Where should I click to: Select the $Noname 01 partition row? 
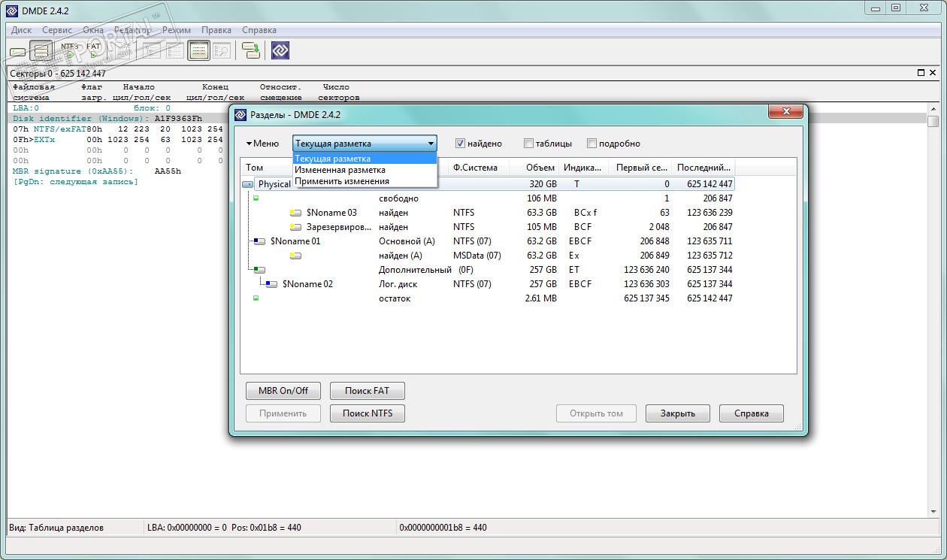click(x=488, y=241)
